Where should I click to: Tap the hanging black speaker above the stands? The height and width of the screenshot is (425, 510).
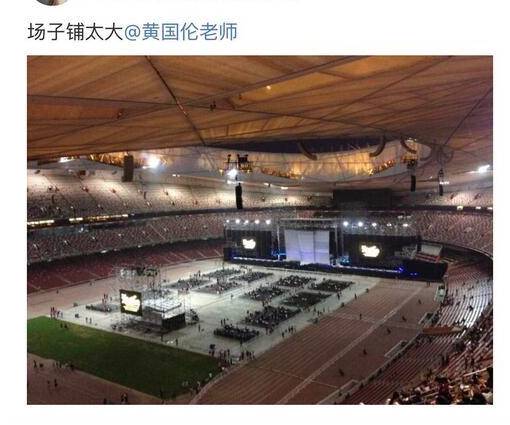pyautogui.click(x=239, y=197)
